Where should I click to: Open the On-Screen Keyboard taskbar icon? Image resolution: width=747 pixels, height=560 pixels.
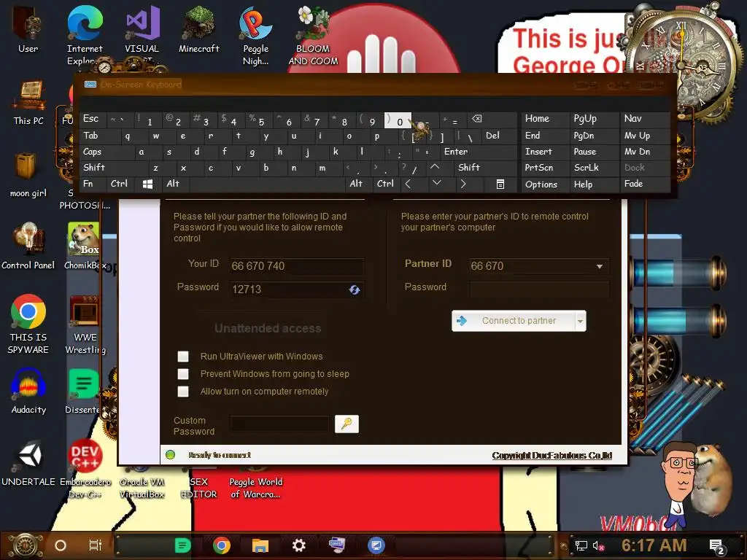click(x=337, y=545)
